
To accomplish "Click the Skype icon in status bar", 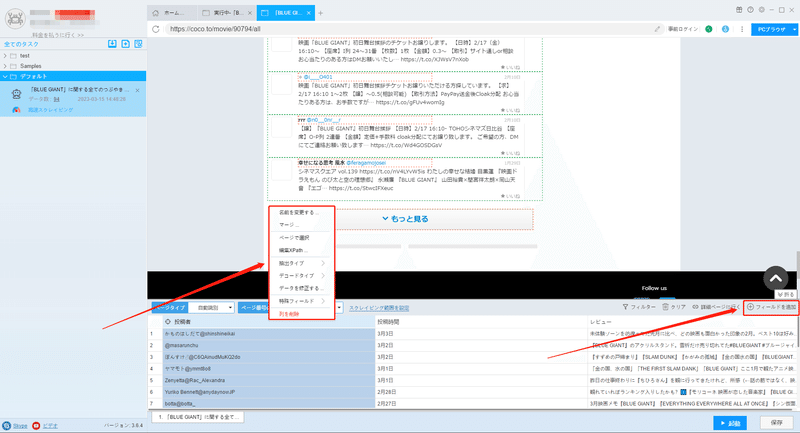I will (6, 426).
